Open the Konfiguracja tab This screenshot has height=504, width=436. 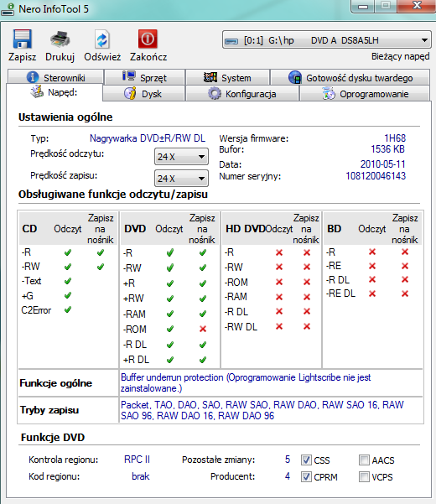click(242, 94)
